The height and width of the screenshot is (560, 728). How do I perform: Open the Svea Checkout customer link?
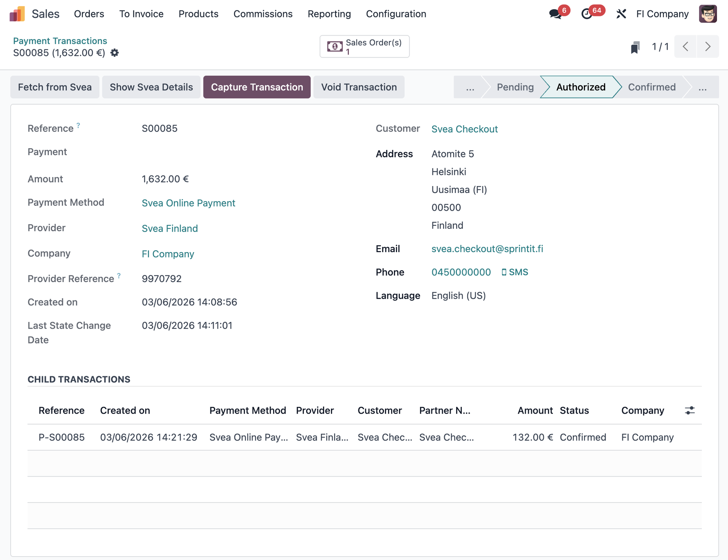coord(464,129)
